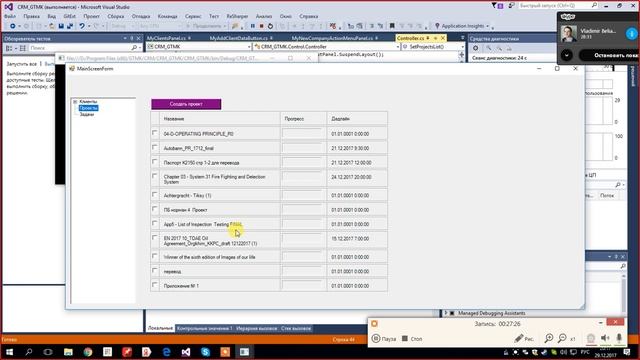Click the Task View taskbar icon
This screenshot has width=640, height=360.
point(48,352)
